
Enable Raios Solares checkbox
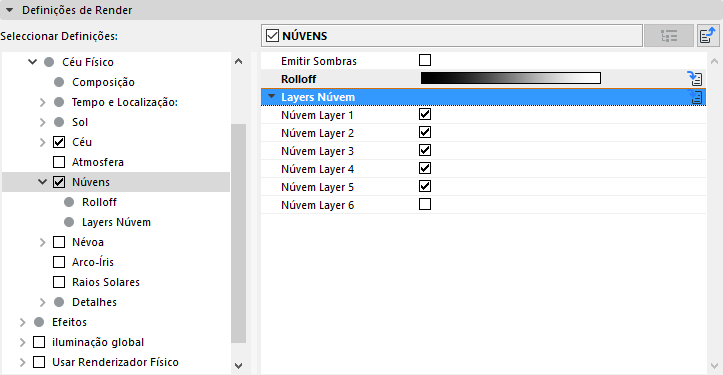click(59, 282)
